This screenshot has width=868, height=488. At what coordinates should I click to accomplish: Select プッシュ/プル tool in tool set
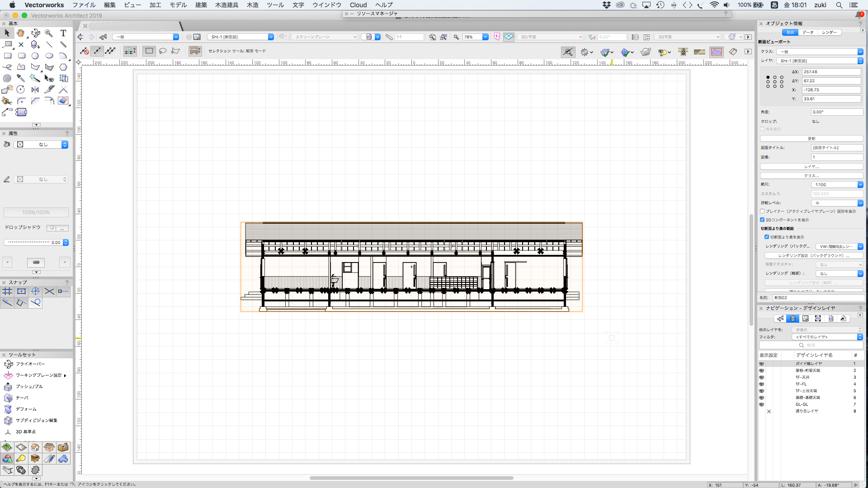coord(29,387)
